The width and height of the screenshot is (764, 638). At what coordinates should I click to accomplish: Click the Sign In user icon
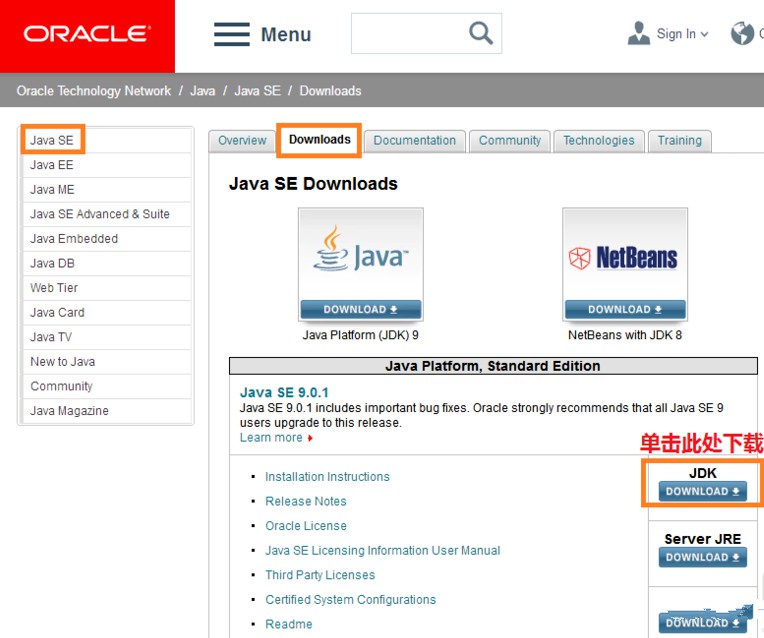(638, 33)
